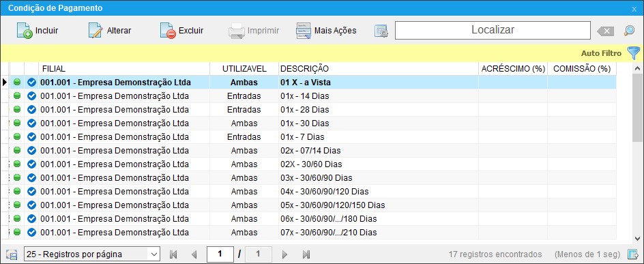Click green status dot on 07x - 30/60/90/.../210 Dias row

pos(17,232)
